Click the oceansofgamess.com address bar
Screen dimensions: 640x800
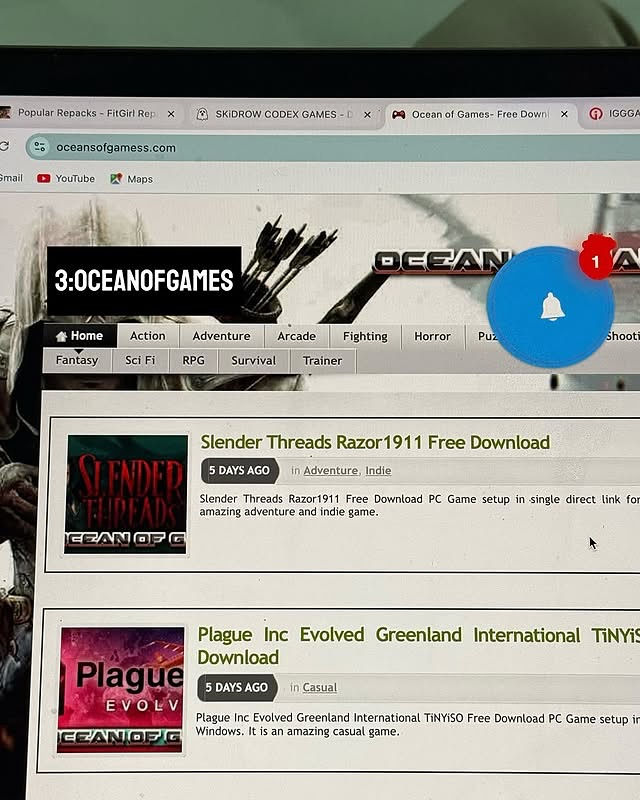coord(332,148)
